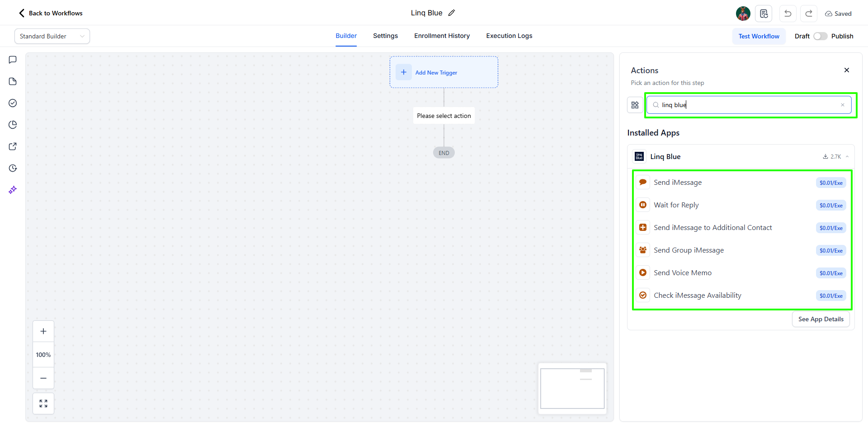Click Add New Trigger

pos(444,72)
